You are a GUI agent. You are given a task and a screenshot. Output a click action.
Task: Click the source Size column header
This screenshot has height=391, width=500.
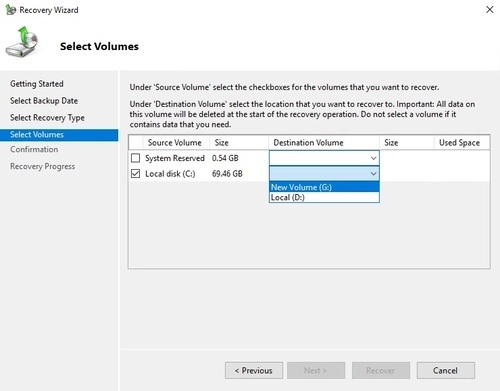[239, 143]
